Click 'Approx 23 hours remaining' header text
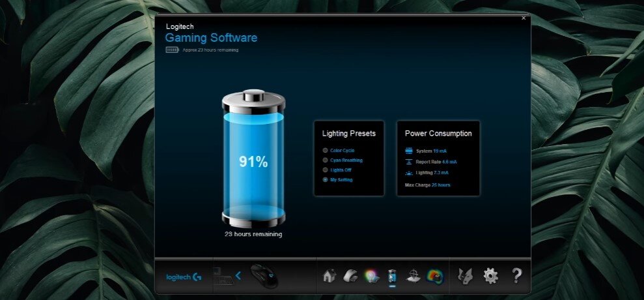The width and height of the screenshot is (644, 300). (210, 50)
